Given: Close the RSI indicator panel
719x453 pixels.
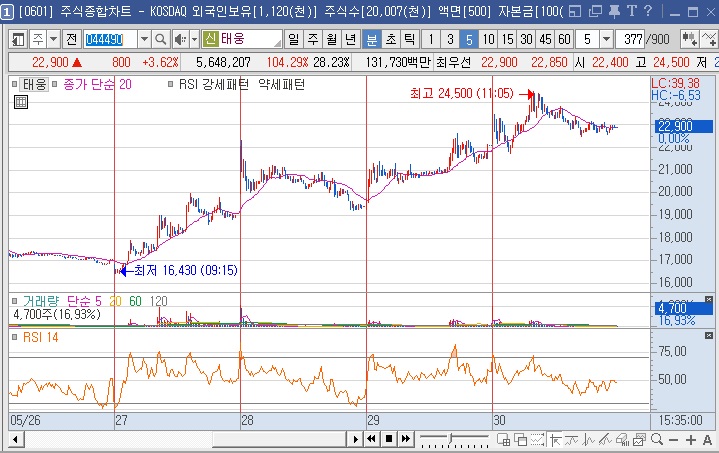Looking at the screenshot, I should point(708,336).
